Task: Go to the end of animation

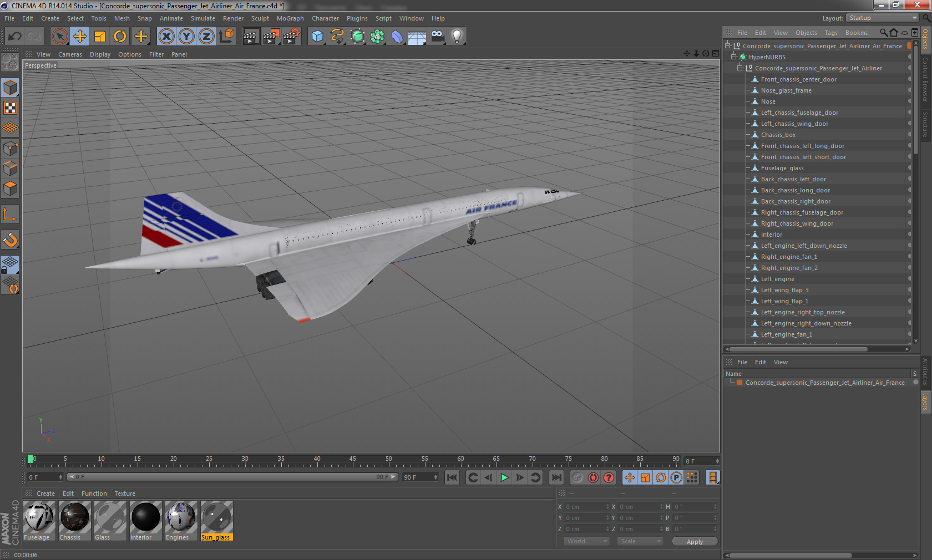Action: click(x=556, y=477)
